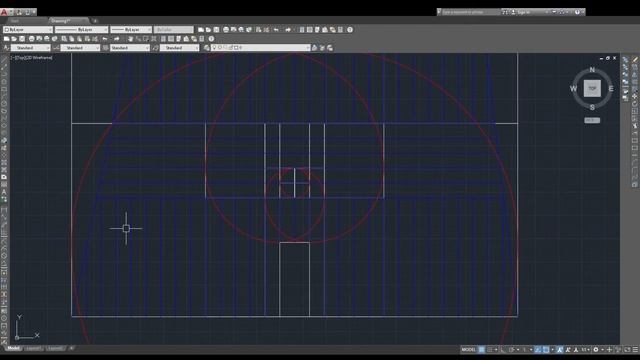Expand the layer control dropdown

pyautogui.click(x=260, y=48)
